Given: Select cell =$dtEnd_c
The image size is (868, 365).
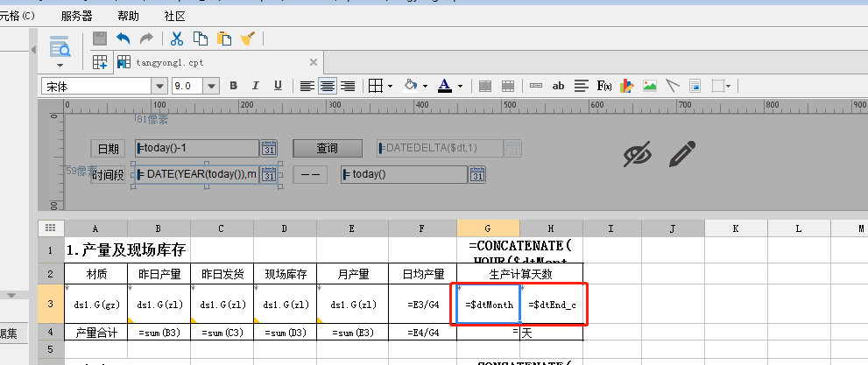Looking at the screenshot, I should [x=551, y=305].
